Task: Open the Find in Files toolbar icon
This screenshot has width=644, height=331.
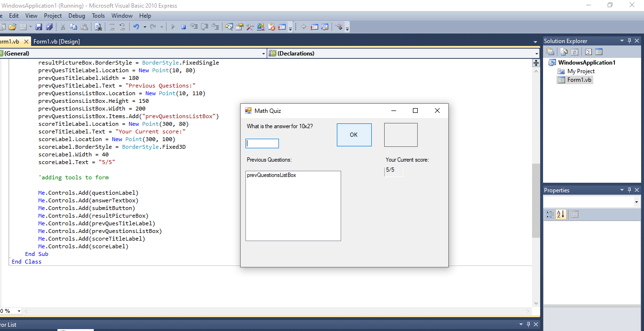Action: point(98,27)
